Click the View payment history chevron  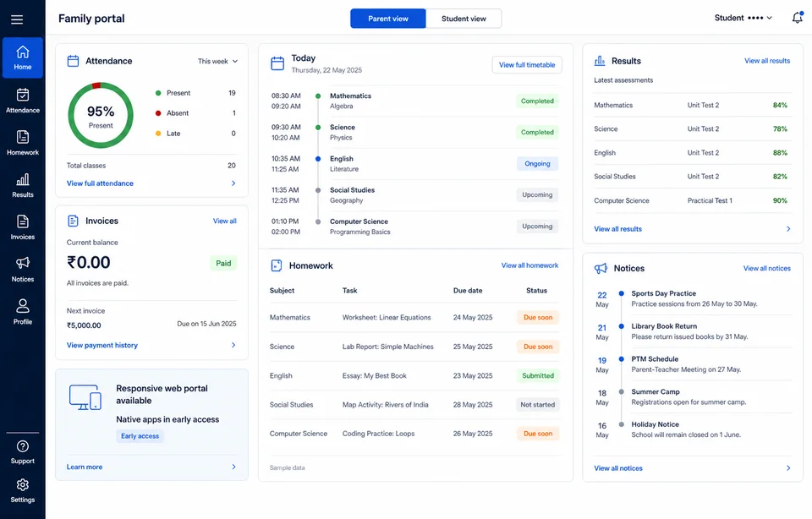pos(233,345)
